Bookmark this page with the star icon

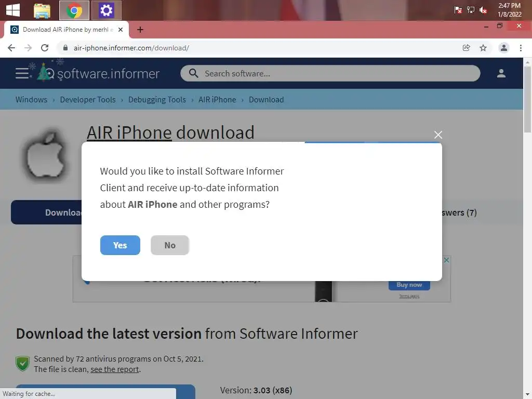pos(483,48)
